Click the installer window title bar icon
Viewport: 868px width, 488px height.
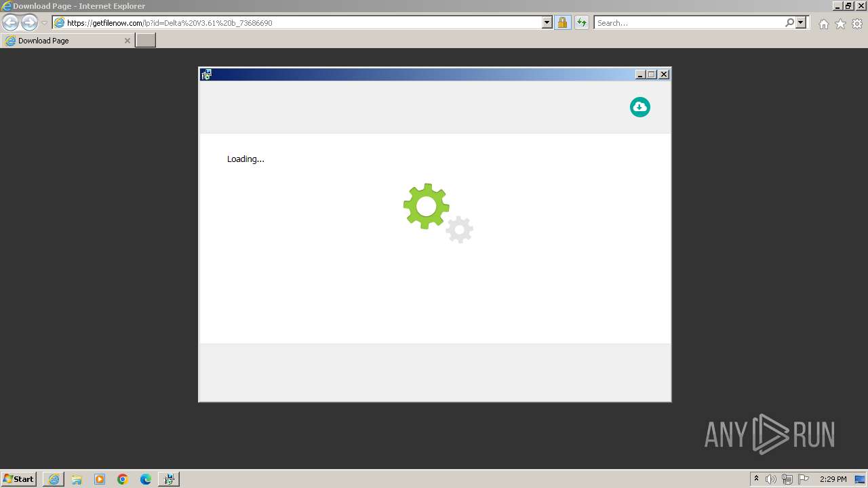point(206,75)
